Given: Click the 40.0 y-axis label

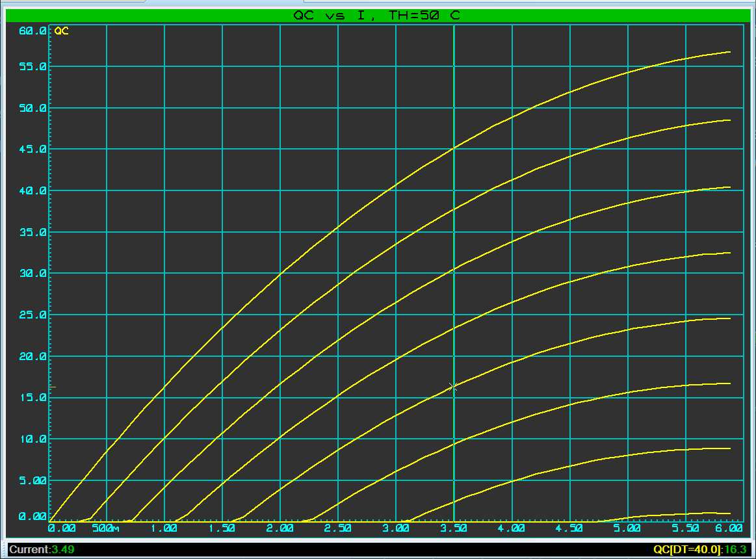Looking at the screenshot, I should click(33, 191).
